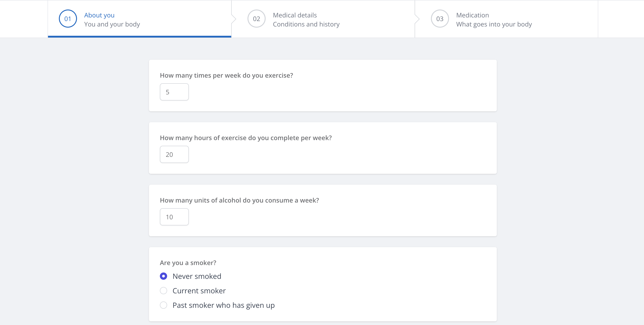Select the Never smoked radio option

click(163, 276)
